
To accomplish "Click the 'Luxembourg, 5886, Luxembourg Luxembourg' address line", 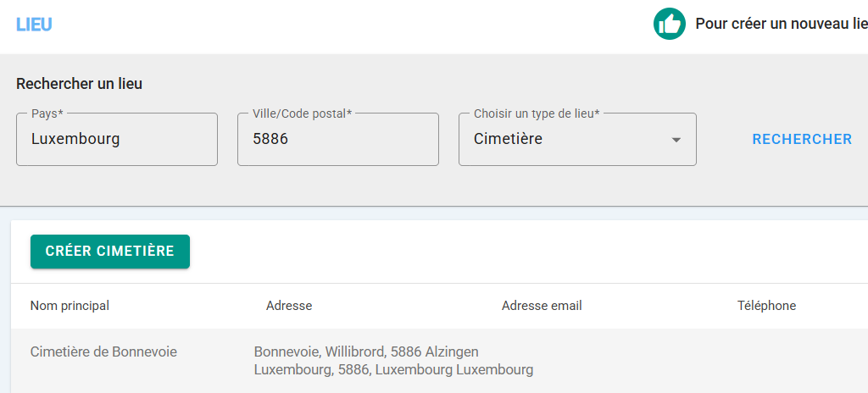I will click(x=393, y=370).
